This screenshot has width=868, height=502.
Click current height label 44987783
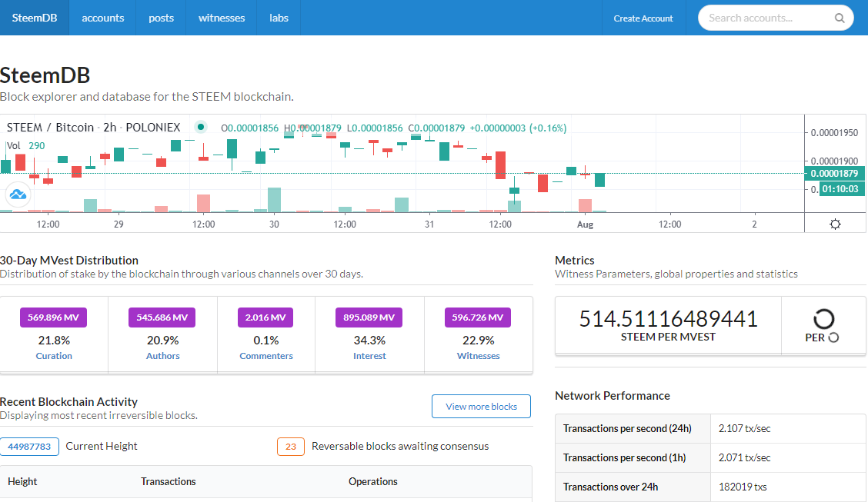click(x=29, y=446)
